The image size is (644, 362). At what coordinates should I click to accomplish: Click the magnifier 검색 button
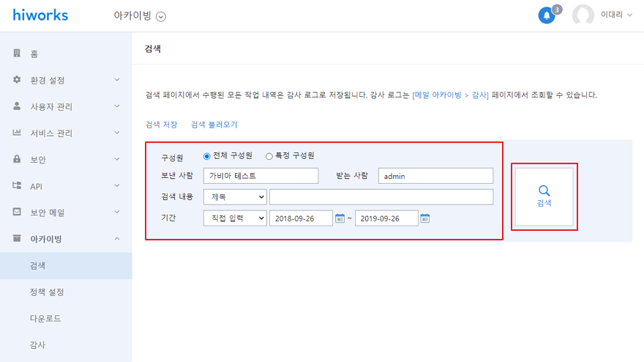pos(544,196)
